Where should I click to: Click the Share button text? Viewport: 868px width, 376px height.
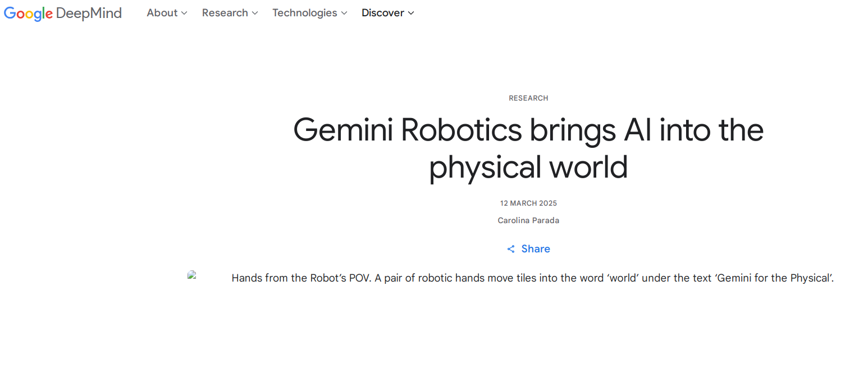point(536,249)
